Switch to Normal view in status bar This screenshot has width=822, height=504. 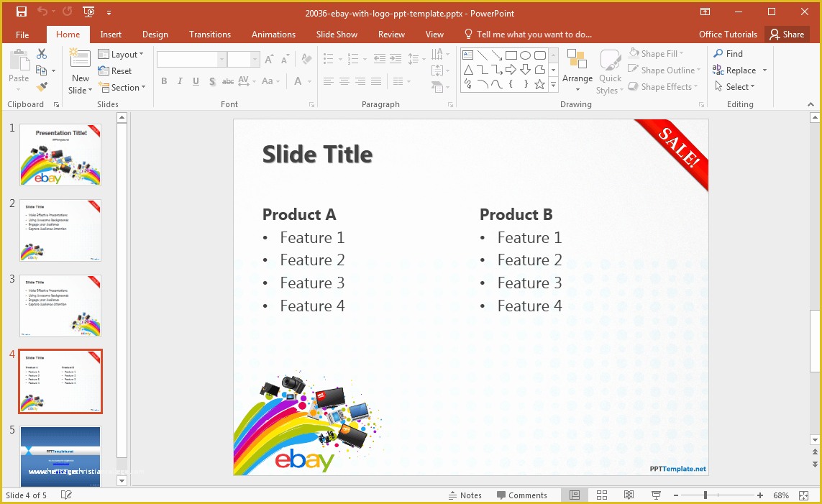(575, 495)
